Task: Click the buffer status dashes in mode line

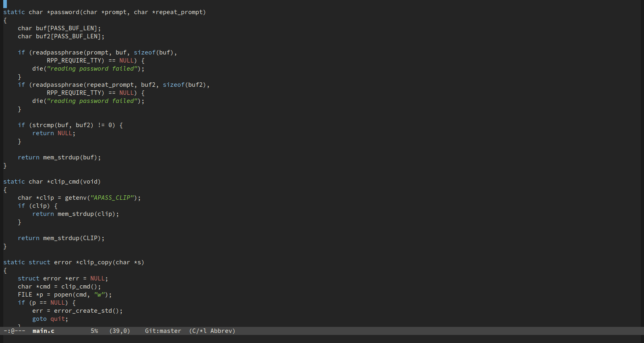Action: click(x=15, y=331)
